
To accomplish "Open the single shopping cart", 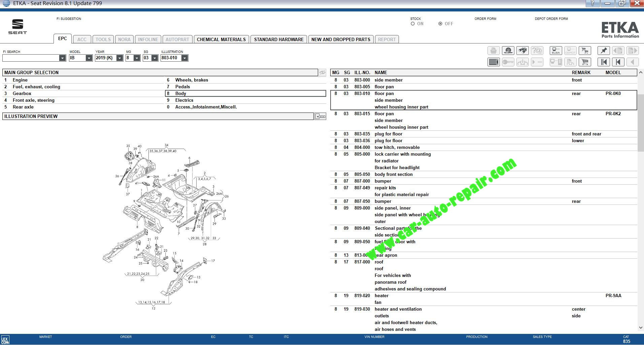I will pyautogui.click(x=585, y=62).
